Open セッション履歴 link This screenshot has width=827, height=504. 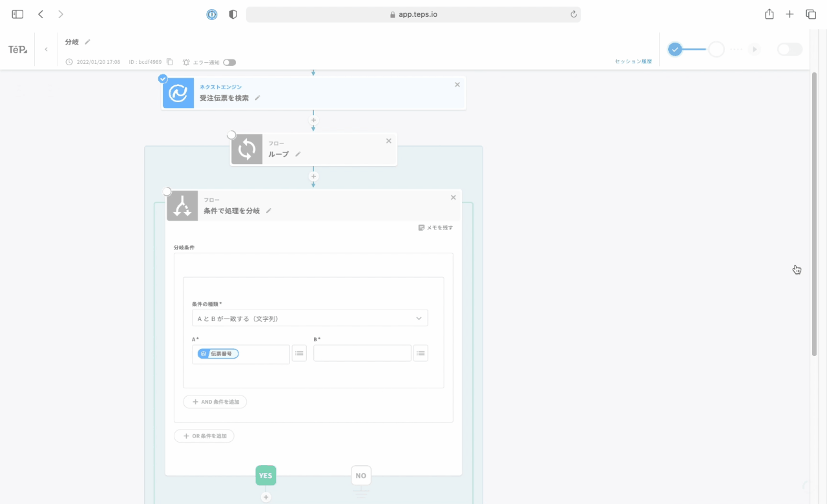pyautogui.click(x=633, y=62)
